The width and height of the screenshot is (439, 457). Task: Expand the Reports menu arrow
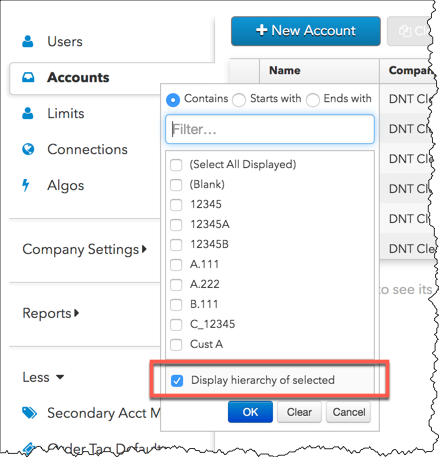pyautogui.click(x=77, y=313)
